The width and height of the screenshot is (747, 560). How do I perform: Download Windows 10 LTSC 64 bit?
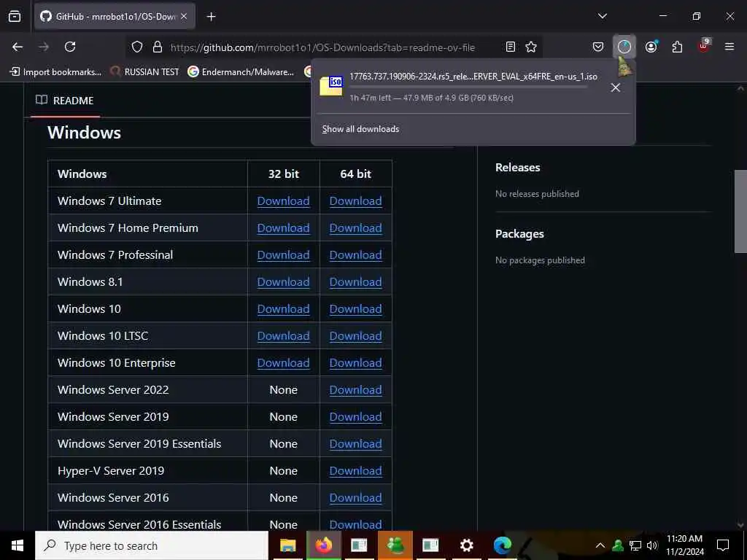click(x=355, y=335)
